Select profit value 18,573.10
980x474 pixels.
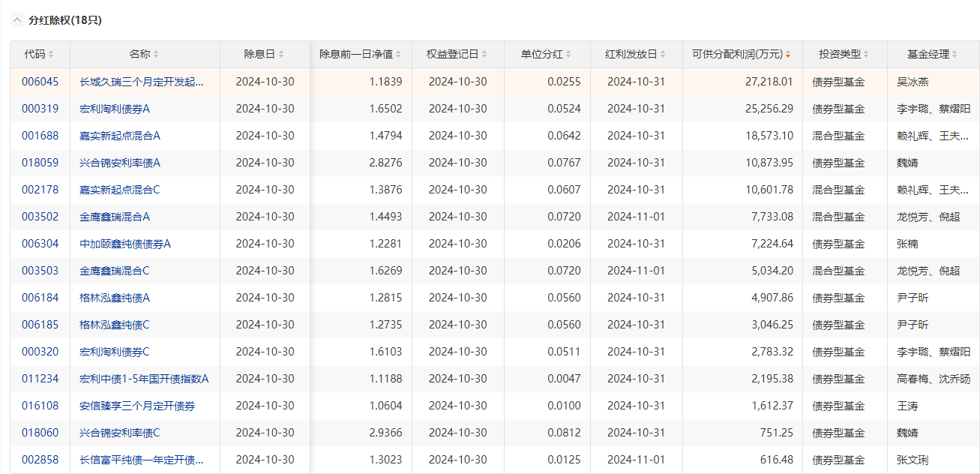[x=769, y=136]
